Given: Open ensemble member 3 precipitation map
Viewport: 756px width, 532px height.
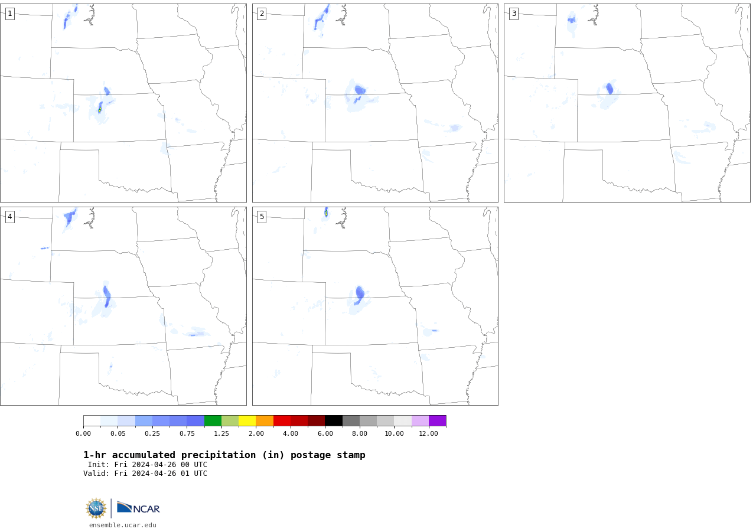Looking at the screenshot, I should click(x=627, y=103).
